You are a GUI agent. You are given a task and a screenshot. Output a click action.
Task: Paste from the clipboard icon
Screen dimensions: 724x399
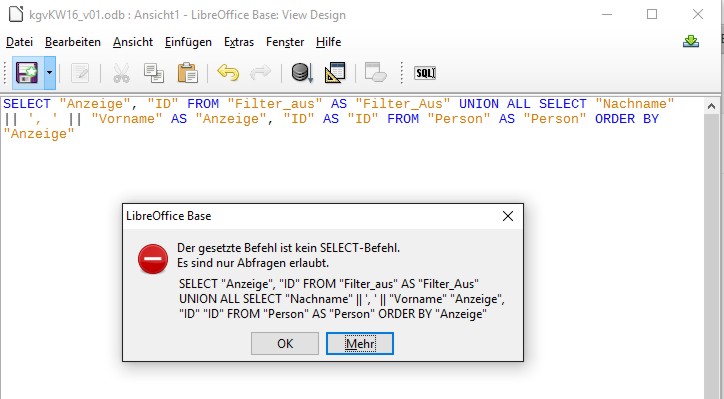187,73
